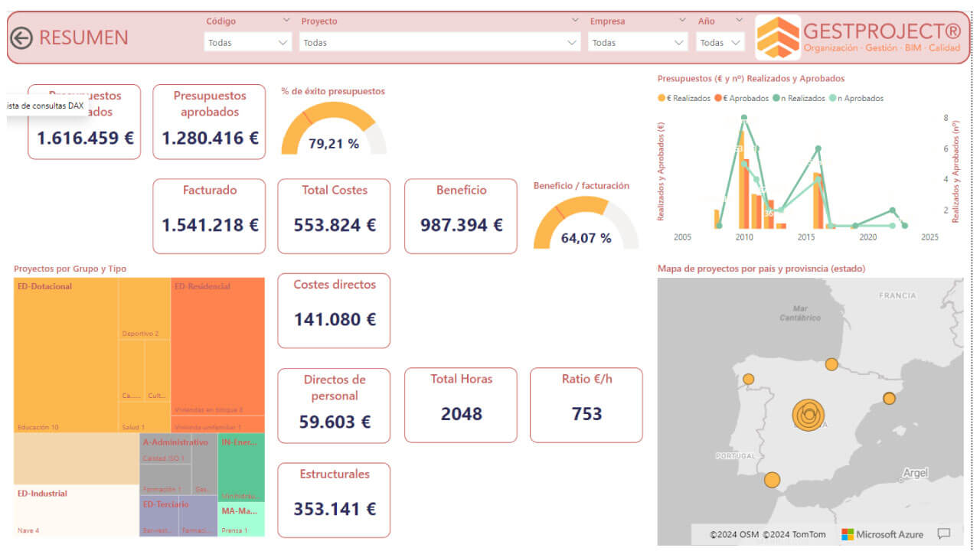Open the map comment speech-bubble icon

pos(944,534)
